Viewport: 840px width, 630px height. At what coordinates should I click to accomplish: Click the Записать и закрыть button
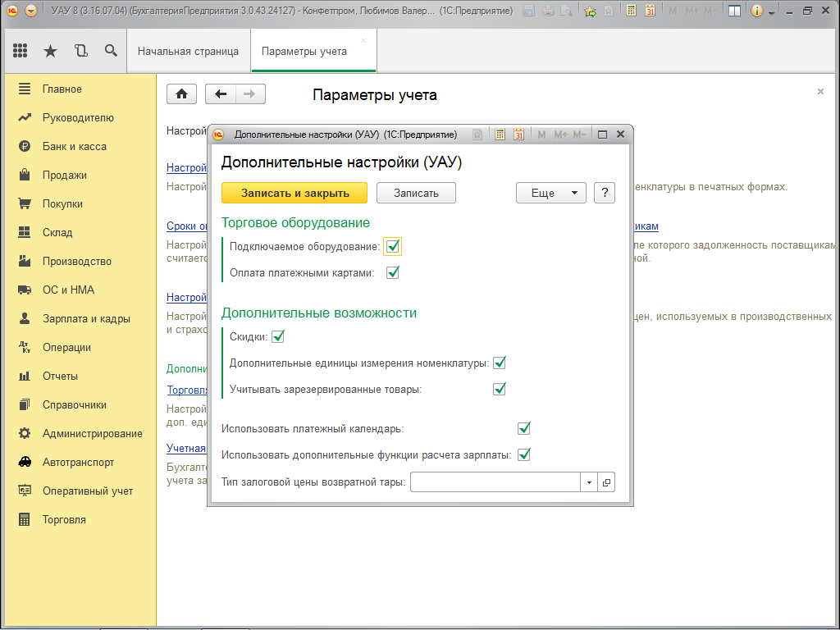[294, 193]
